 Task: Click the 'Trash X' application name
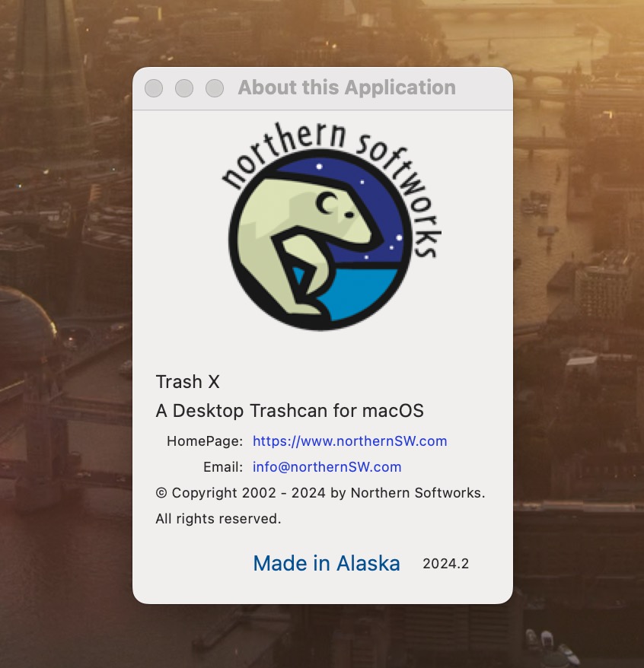pyautogui.click(x=187, y=382)
